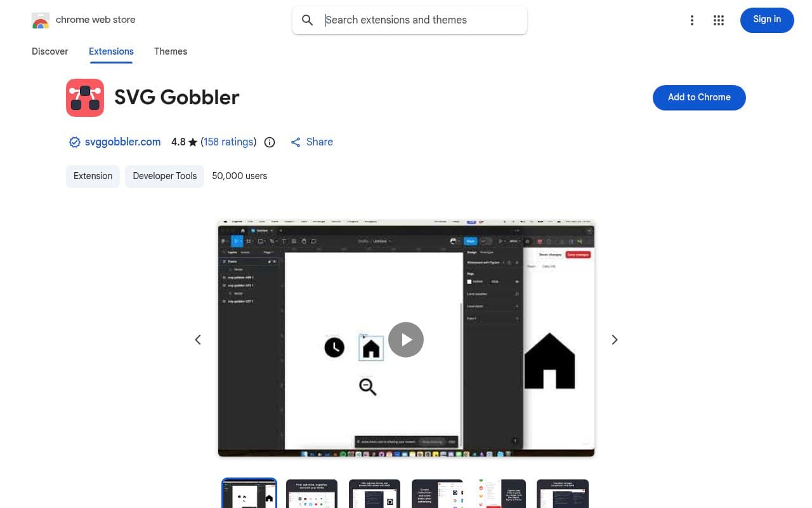Open the svggobbler.com link
This screenshot has width=812, height=508.
[122, 142]
